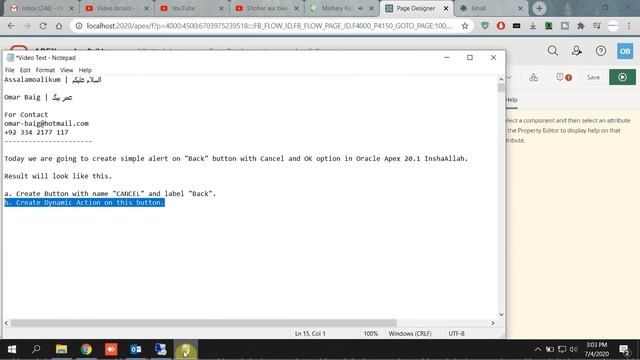Open the page messages icon with red badge

click(x=564, y=77)
